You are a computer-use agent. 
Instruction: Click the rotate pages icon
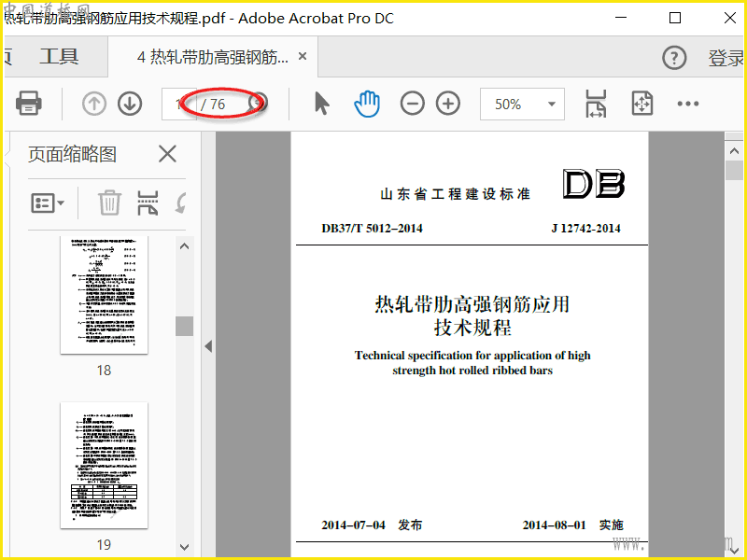pyautogui.click(x=181, y=203)
